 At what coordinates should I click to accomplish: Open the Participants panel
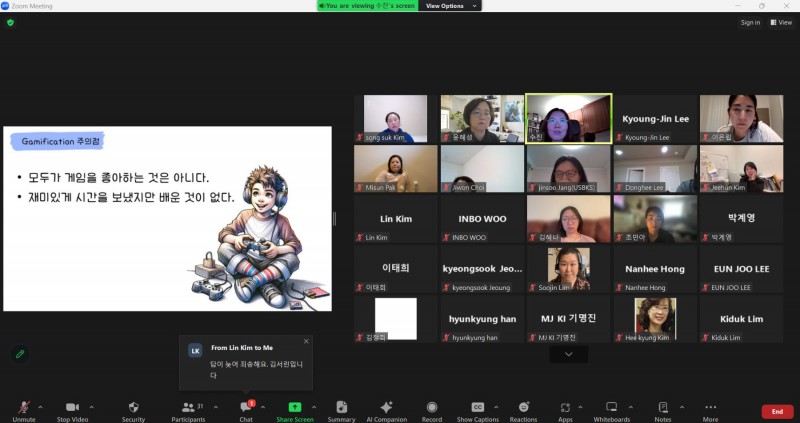(x=187, y=409)
